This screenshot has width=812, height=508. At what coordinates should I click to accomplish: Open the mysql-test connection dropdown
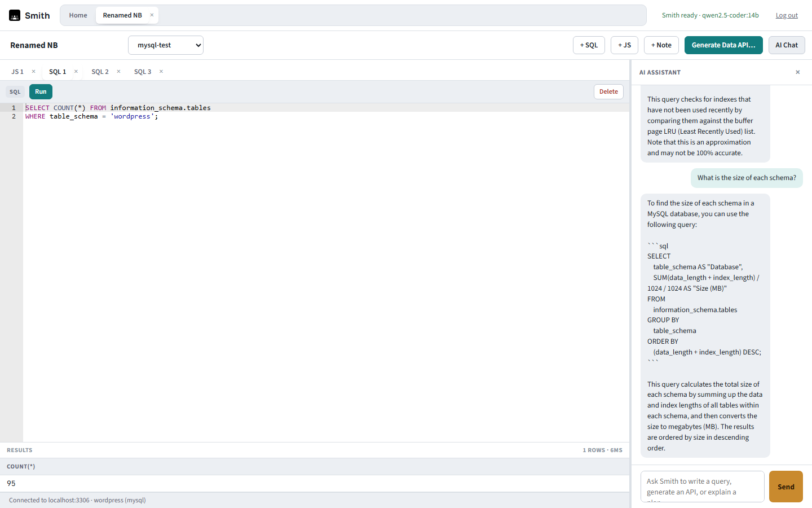pos(166,45)
